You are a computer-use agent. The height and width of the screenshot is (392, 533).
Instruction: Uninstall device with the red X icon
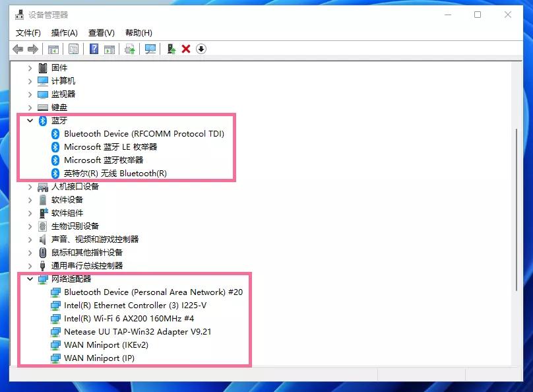pyautogui.click(x=186, y=49)
